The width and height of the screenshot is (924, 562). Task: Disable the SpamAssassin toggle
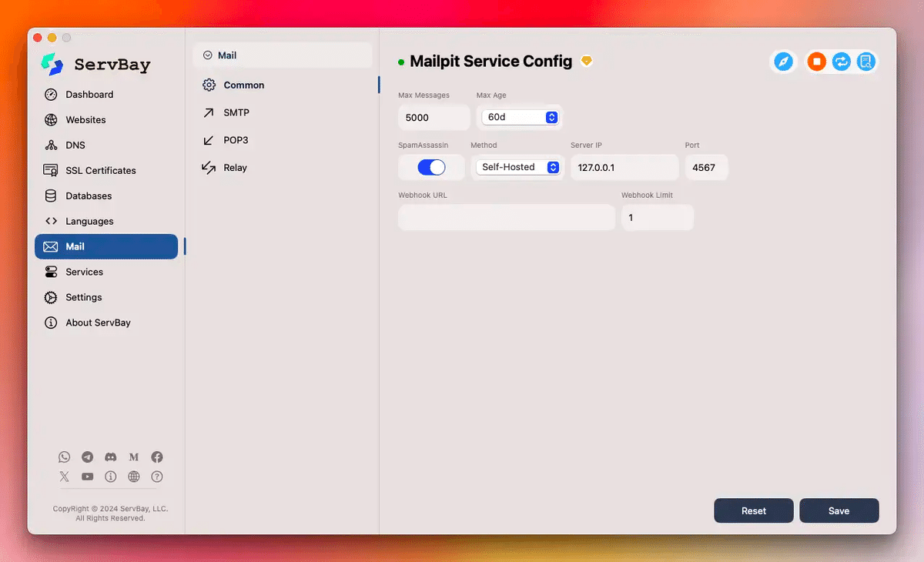coord(431,167)
